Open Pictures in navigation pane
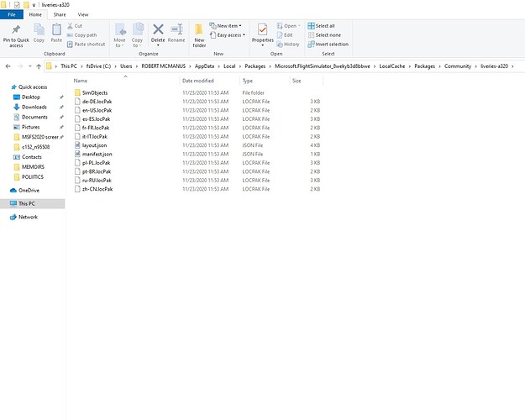 30,128
